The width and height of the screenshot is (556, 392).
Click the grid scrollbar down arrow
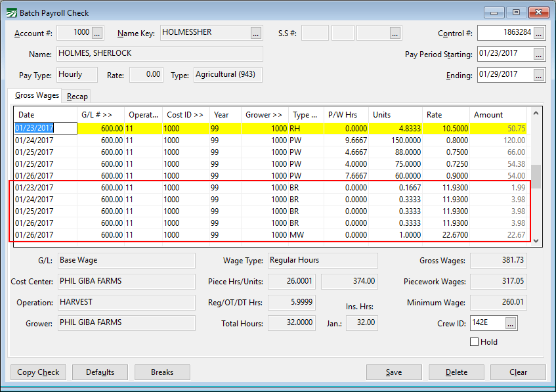(x=536, y=241)
